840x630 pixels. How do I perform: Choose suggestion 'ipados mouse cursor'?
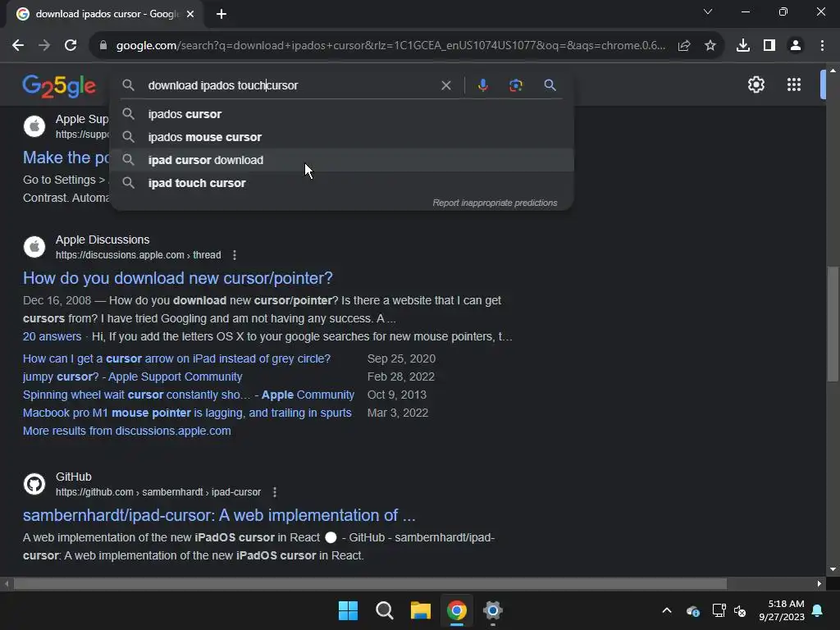(x=342, y=137)
